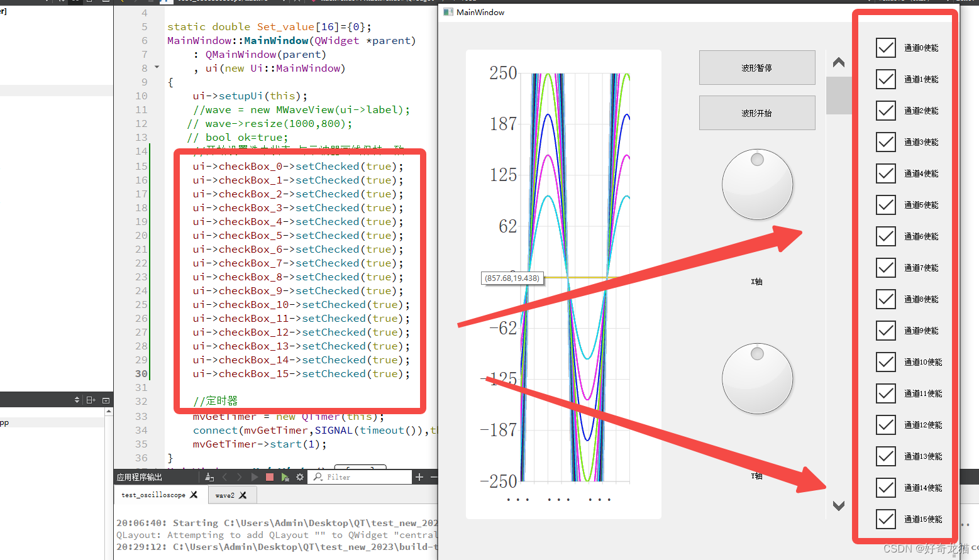Click the split sidebar panel icon
Image resolution: width=979 pixels, height=560 pixels.
pyautogui.click(x=91, y=400)
